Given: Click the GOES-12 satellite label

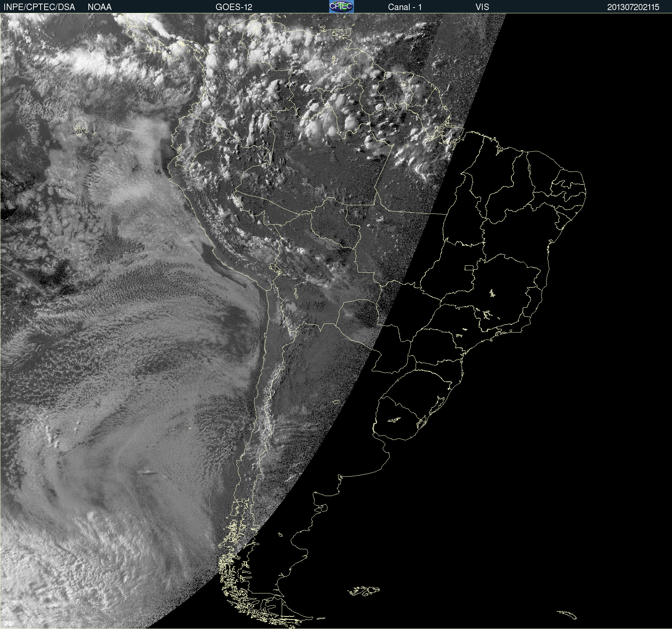Looking at the screenshot, I should click(234, 7).
